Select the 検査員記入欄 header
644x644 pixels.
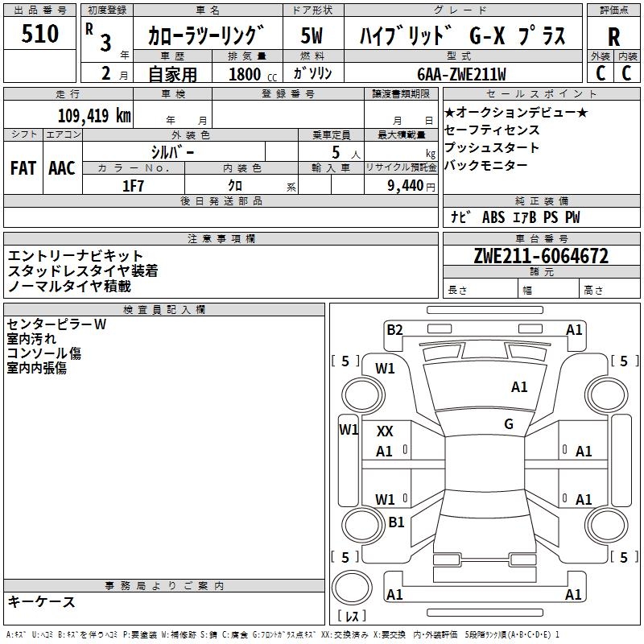pyautogui.click(x=164, y=310)
